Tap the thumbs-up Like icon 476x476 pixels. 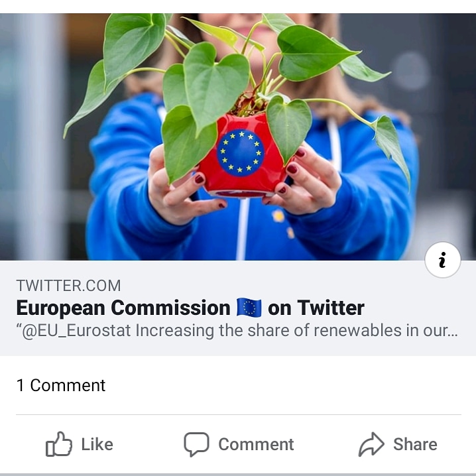pos(59,444)
